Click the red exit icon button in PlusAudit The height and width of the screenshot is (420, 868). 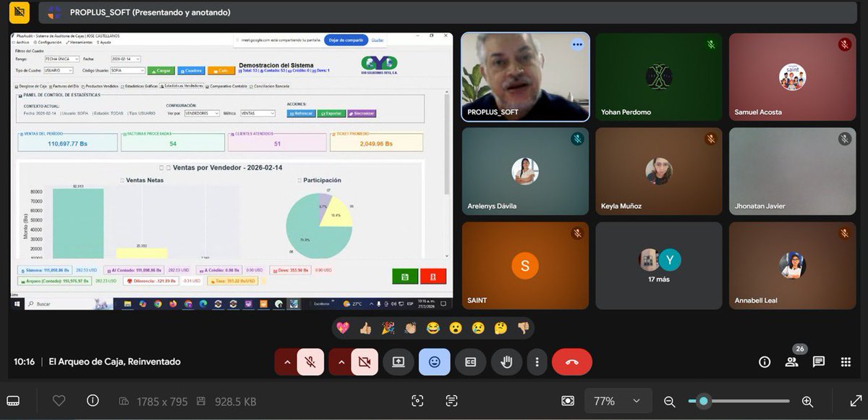pos(433,276)
